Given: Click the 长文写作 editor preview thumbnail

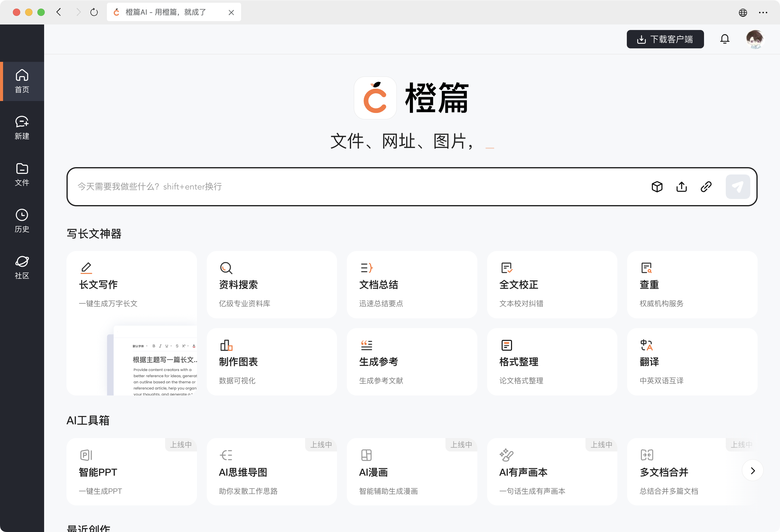Looking at the screenshot, I should [x=152, y=360].
